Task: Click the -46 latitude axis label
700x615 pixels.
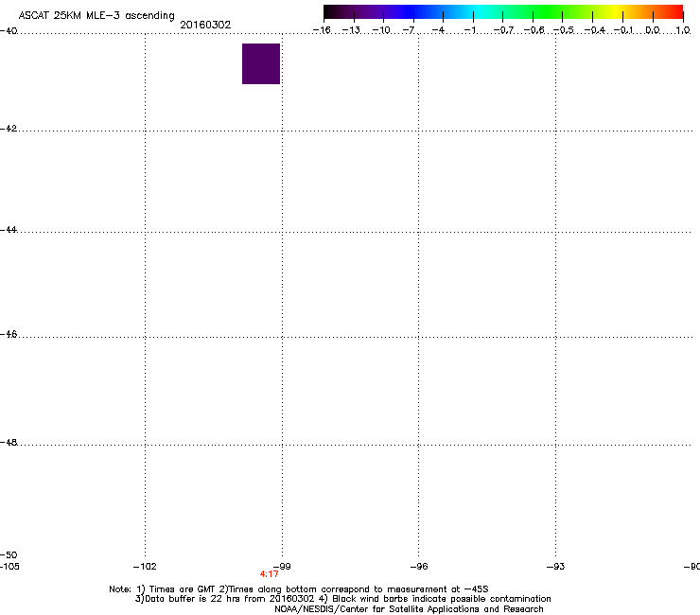Action: [9, 334]
